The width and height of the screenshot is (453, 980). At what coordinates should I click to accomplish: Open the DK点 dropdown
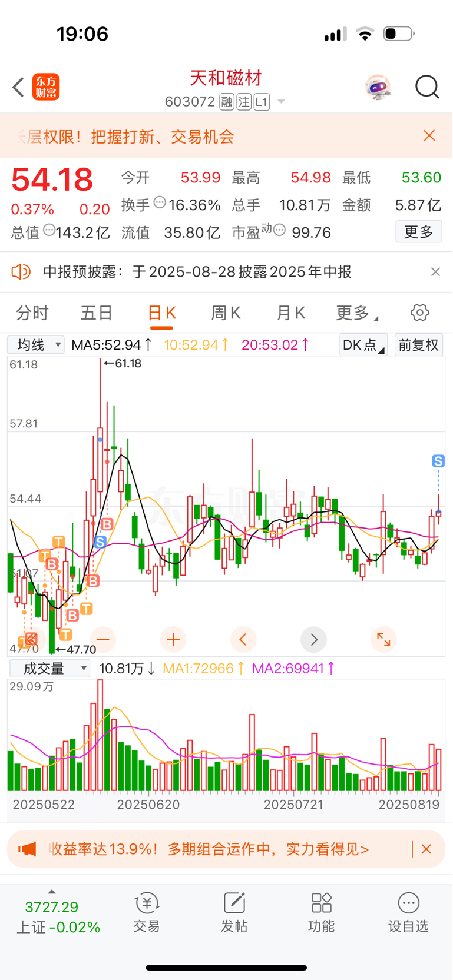click(363, 345)
